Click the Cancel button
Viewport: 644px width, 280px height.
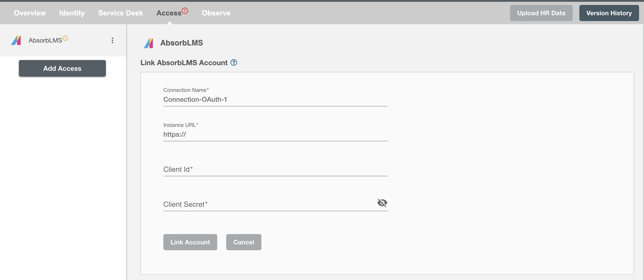click(x=243, y=242)
